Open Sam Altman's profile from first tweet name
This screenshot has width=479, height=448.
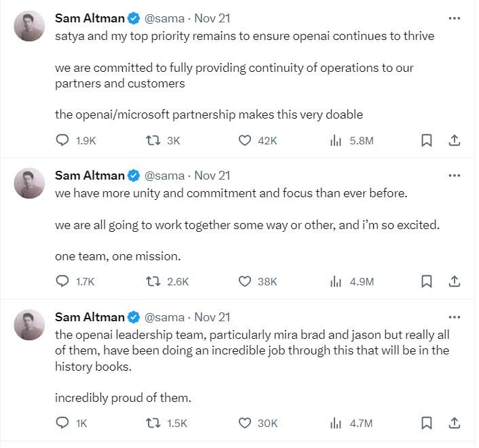(x=90, y=18)
